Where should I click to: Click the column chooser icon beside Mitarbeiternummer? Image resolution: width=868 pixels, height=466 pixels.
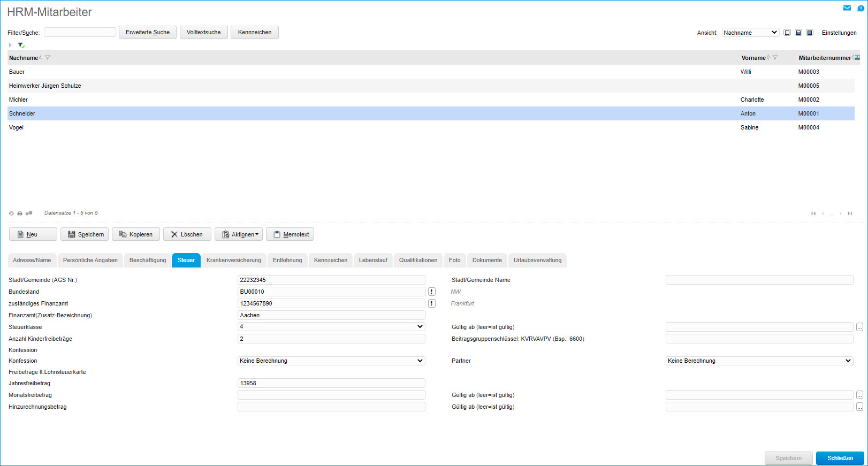coord(857,58)
